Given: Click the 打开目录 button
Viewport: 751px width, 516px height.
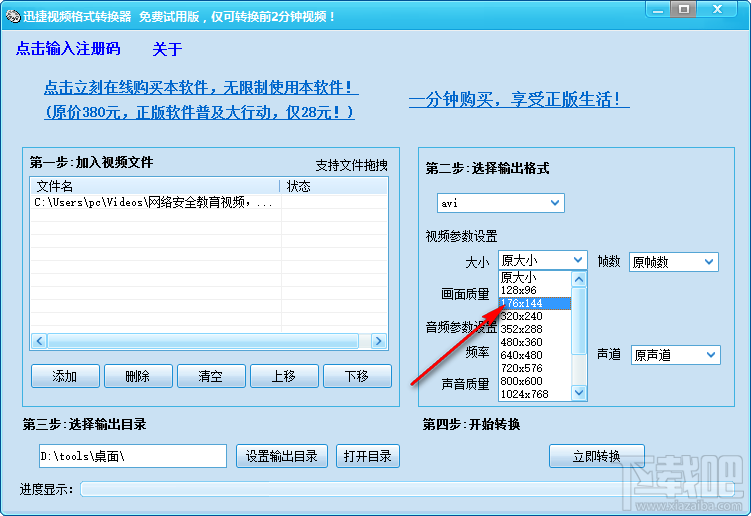Looking at the screenshot, I should click(368, 456).
